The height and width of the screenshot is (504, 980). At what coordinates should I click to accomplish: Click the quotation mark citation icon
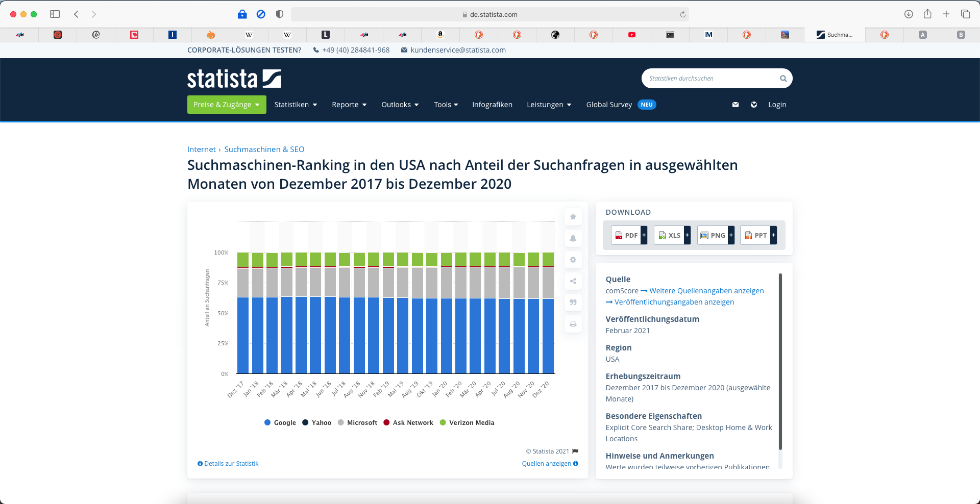(573, 303)
